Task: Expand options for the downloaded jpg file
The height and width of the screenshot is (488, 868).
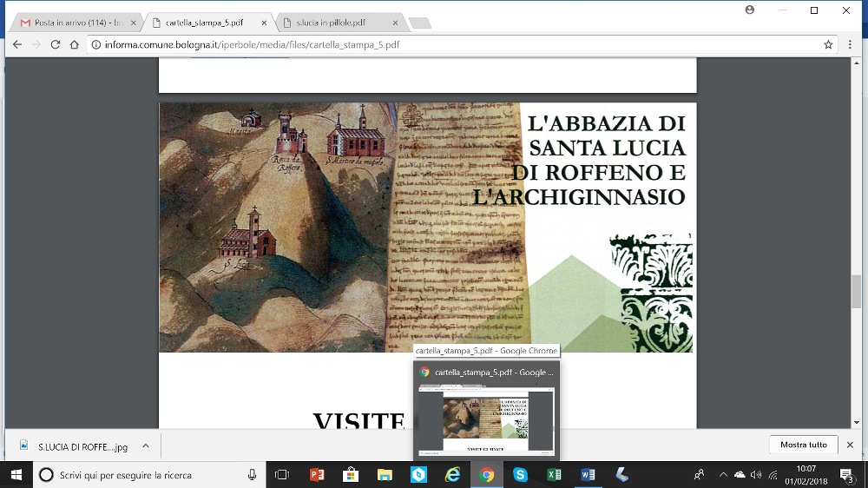Action: 146,446
